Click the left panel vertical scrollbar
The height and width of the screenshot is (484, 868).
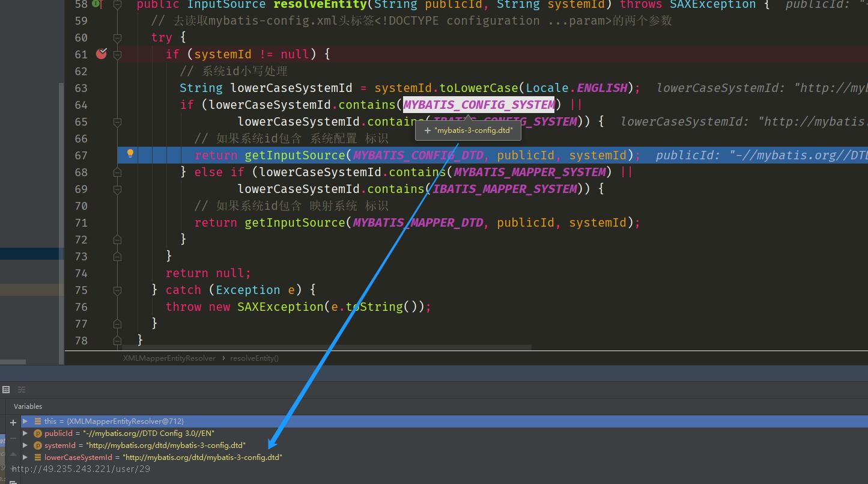[61, 222]
